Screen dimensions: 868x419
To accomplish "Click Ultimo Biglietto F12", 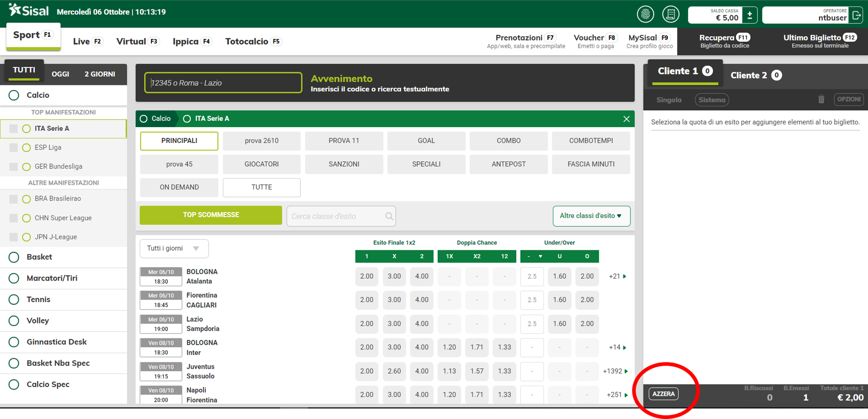I will pyautogui.click(x=820, y=41).
